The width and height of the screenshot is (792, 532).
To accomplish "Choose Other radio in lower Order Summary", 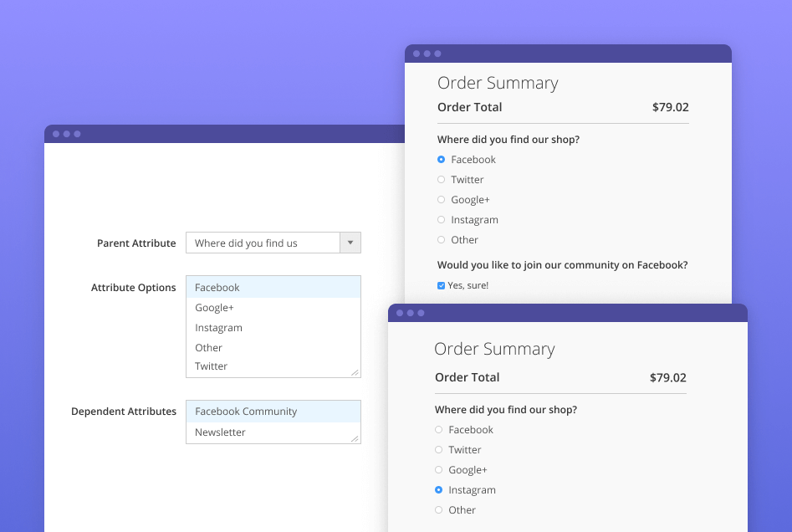I will click(x=438, y=509).
